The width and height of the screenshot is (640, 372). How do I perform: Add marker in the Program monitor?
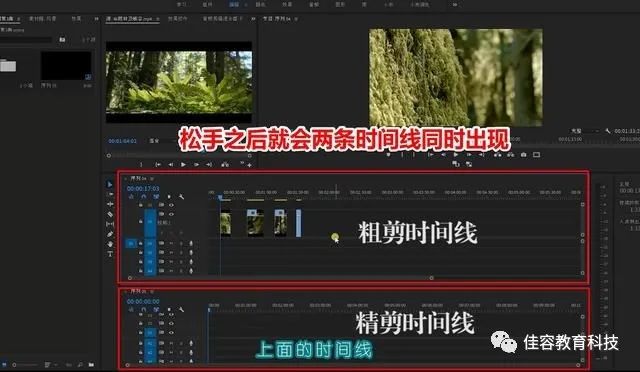coord(388,155)
